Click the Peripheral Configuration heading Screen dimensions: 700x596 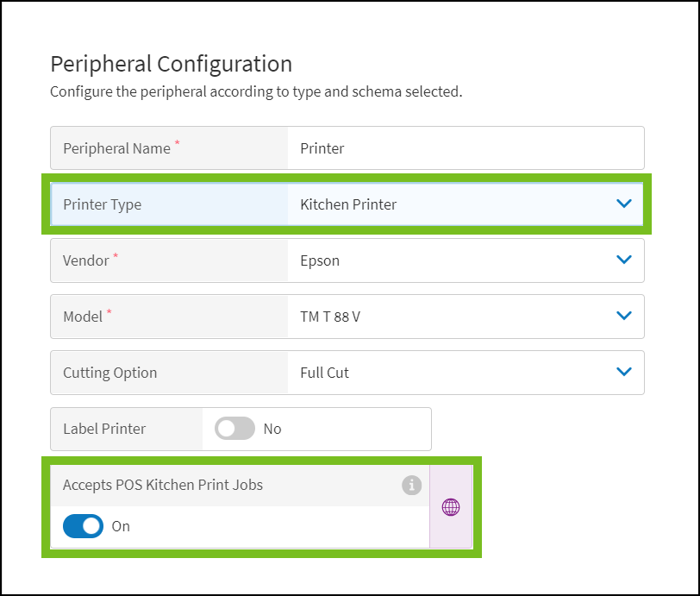pyautogui.click(x=171, y=64)
